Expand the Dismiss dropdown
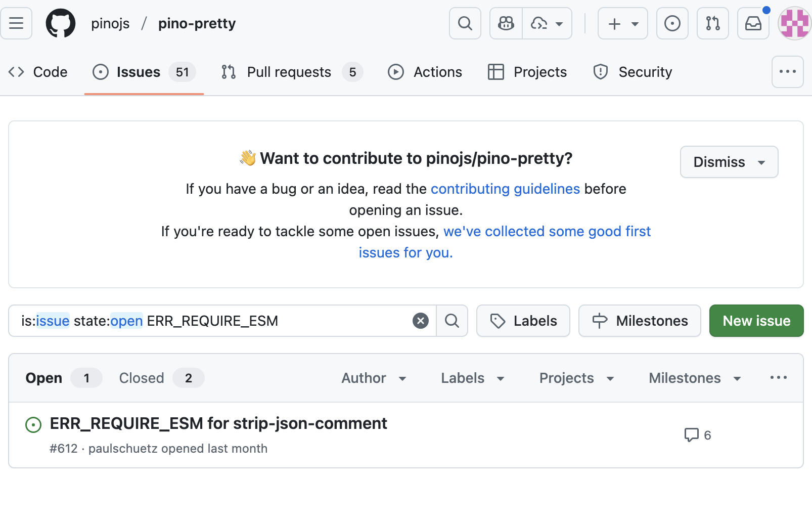This screenshot has height=523, width=812. pos(729,162)
